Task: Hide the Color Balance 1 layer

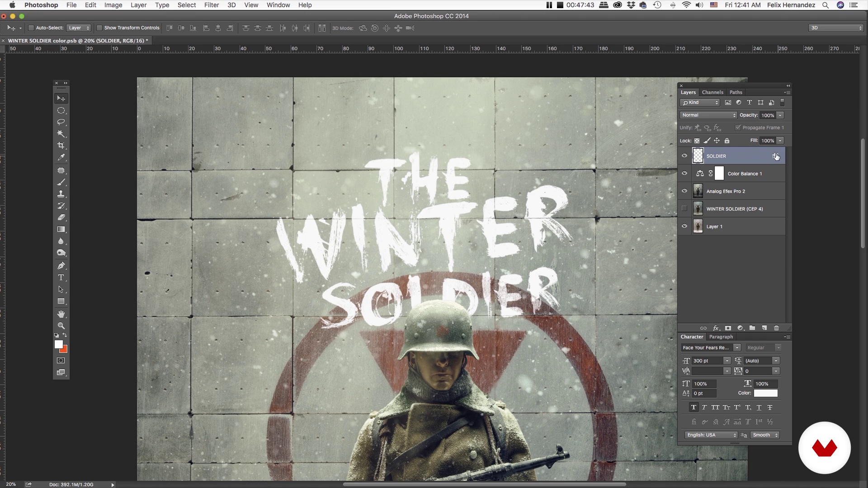Action: pos(684,174)
